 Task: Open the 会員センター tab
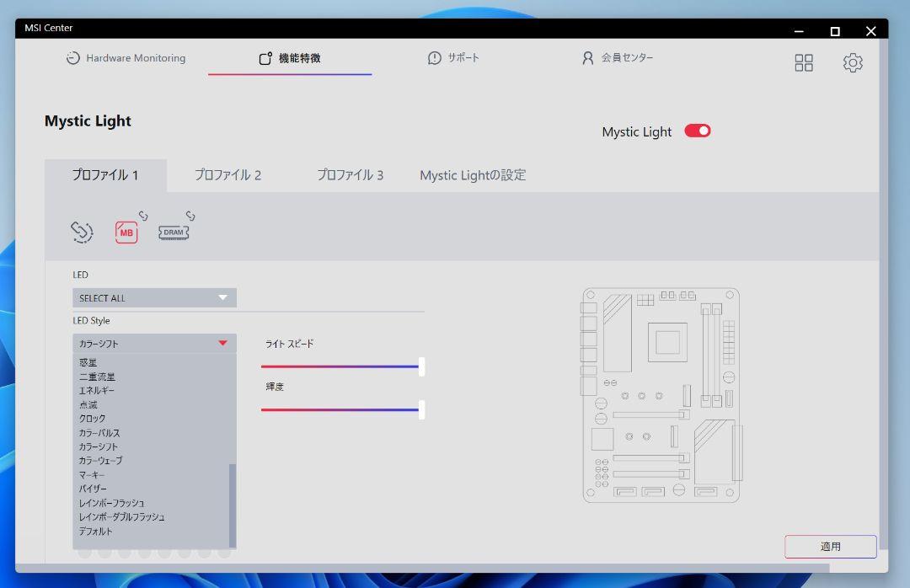[x=618, y=58]
